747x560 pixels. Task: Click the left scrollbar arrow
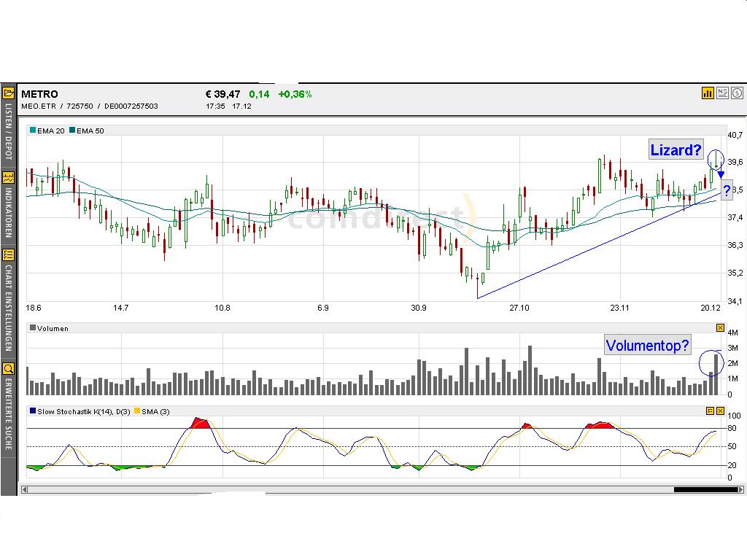24,489
